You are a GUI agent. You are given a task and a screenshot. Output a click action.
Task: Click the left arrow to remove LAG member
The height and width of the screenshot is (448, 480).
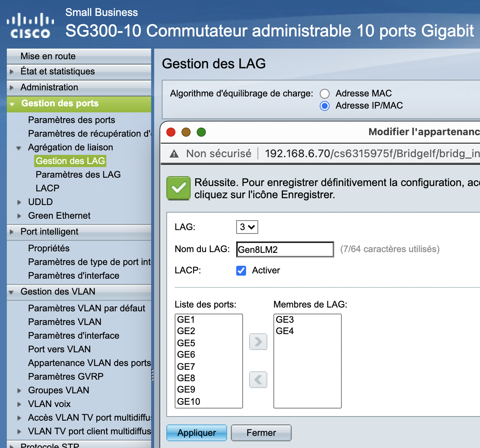[x=258, y=380]
